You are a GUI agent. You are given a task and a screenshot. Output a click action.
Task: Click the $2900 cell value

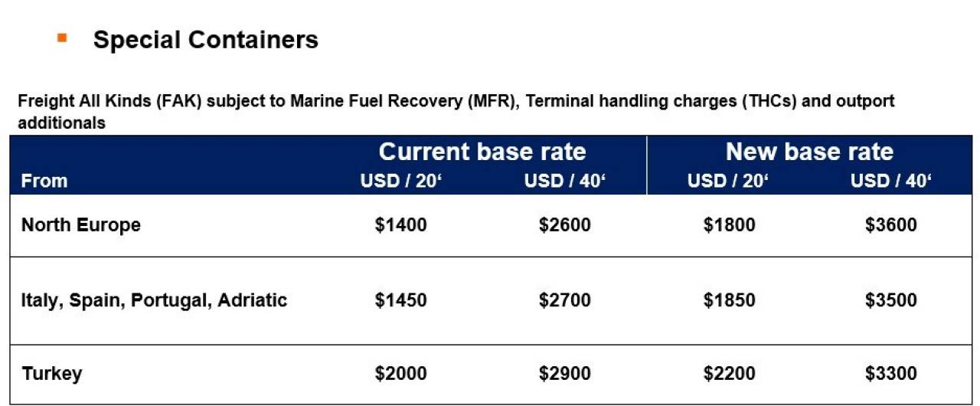[x=564, y=374]
